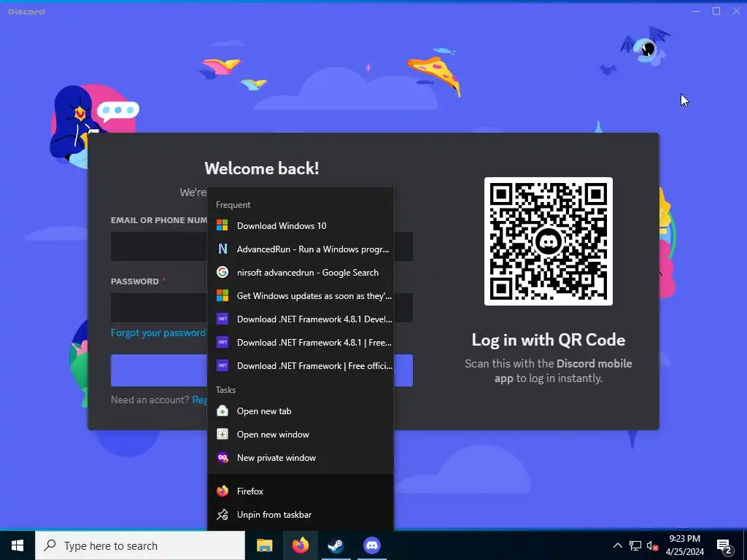747x560 pixels.
Task: Open the Windows Start menu
Action: 18,545
